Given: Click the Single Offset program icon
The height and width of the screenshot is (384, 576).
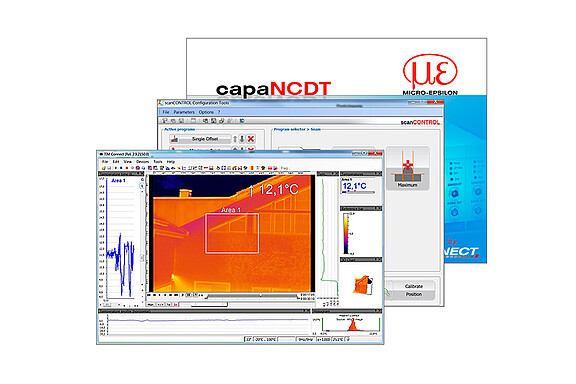Looking at the screenshot, I should pos(175,139).
